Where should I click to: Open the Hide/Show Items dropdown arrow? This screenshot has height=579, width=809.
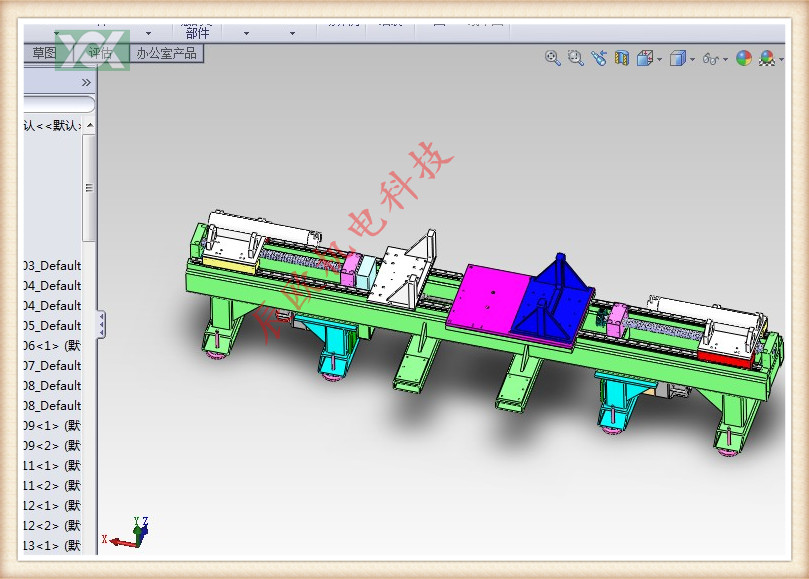click(725, 60)
